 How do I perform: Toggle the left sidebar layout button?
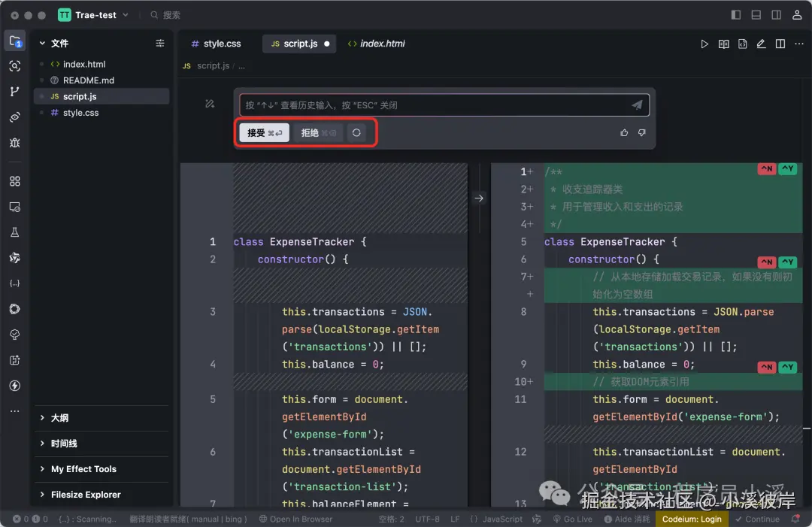point(736,15)
